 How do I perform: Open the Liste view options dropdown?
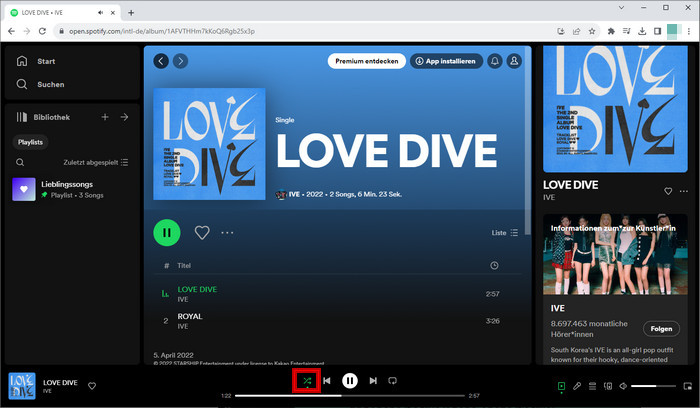pyautogui.click(x=504, y=233)
